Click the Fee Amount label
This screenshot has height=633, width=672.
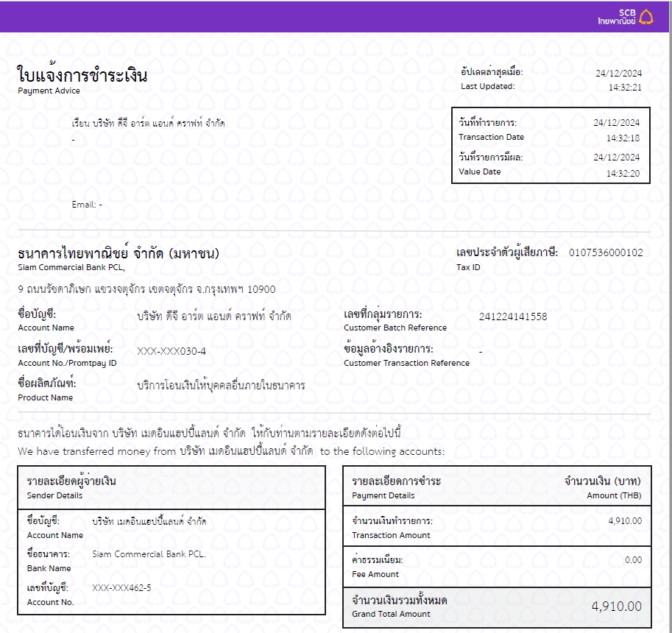pos(375,574)
